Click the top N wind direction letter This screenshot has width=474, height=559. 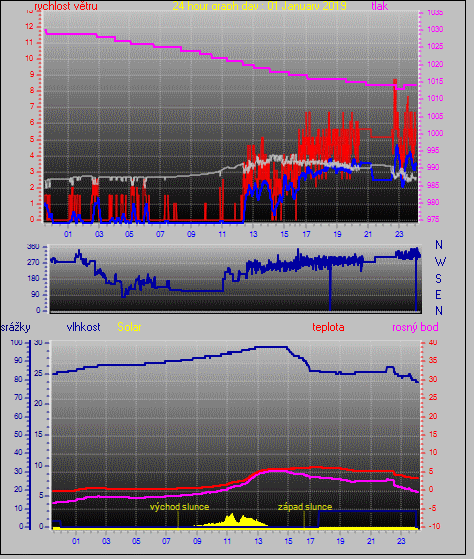[439, 245]
